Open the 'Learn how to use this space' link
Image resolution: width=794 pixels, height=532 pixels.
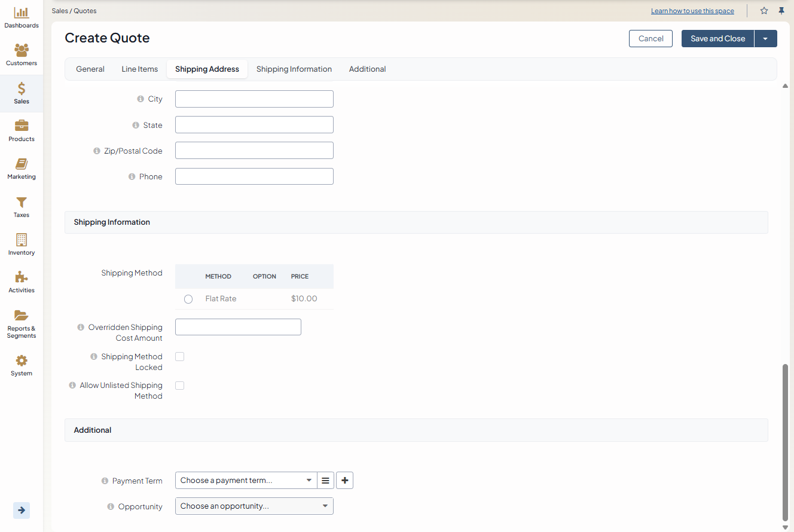(x=692, y=11)
